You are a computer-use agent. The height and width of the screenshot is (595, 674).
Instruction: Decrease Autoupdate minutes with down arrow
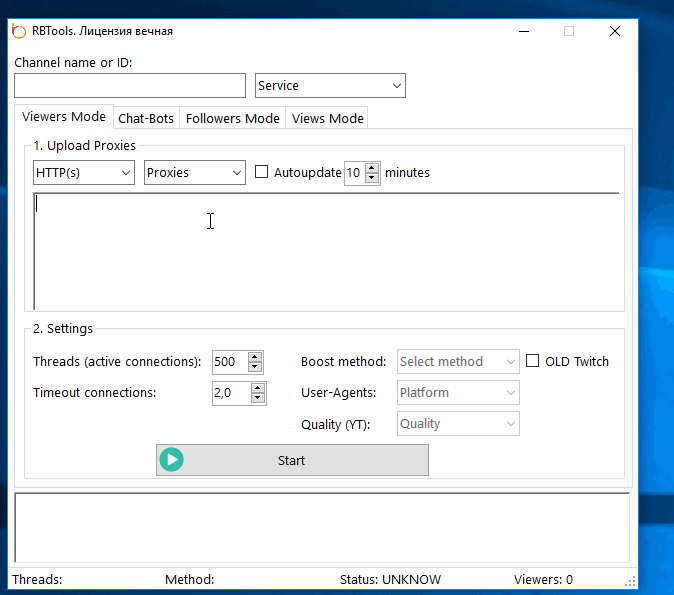(373, 178)
